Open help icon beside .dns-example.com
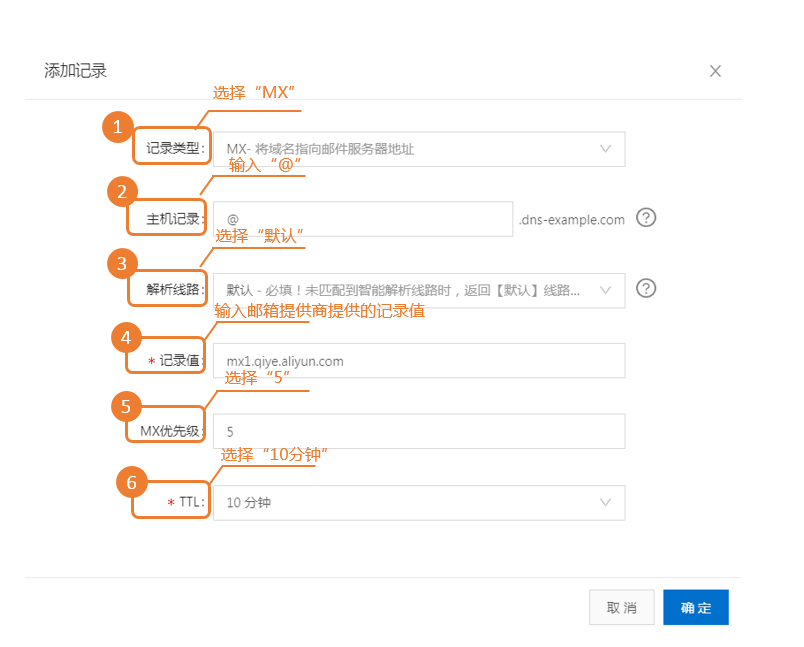 [x=646, y=218]
